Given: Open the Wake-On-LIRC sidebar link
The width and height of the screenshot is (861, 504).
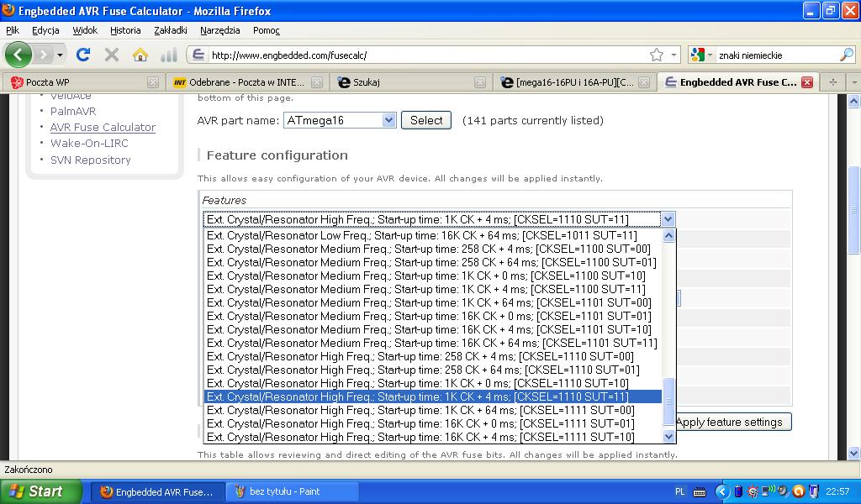Looking at the screenshot, I should [89, 143].
